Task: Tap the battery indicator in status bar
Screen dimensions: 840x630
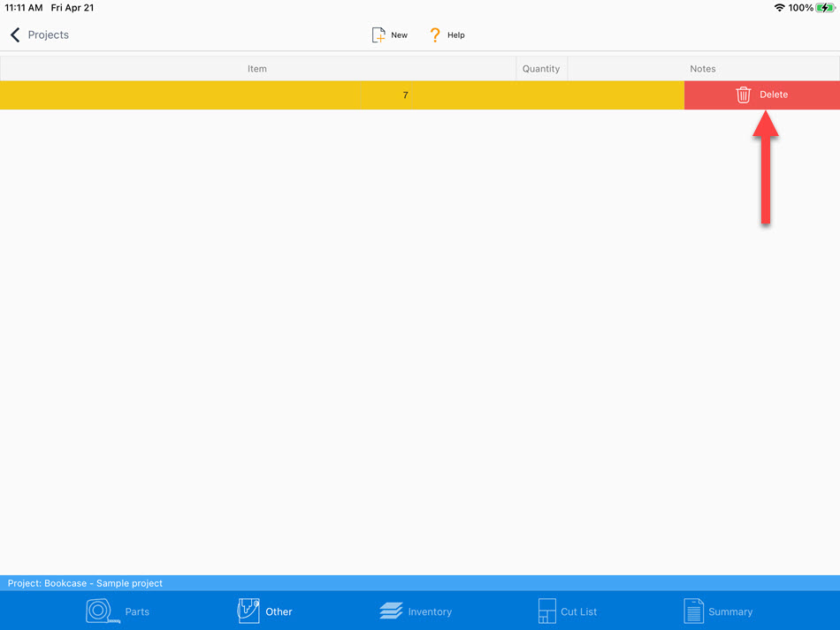Action: pos(824,8)
